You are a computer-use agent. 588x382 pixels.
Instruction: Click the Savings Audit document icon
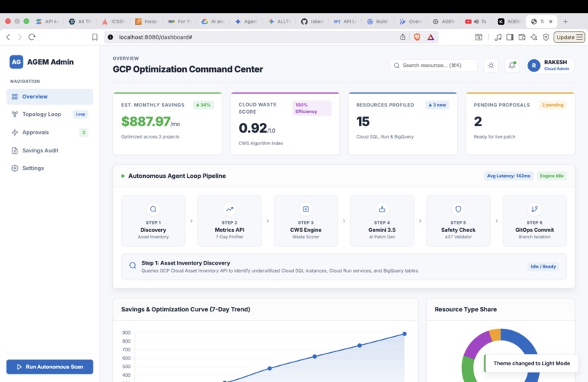(x=15, y=150)
